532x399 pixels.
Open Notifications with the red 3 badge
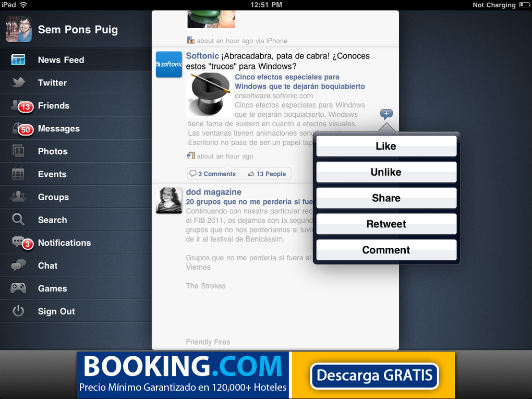[x=64, y=243]
